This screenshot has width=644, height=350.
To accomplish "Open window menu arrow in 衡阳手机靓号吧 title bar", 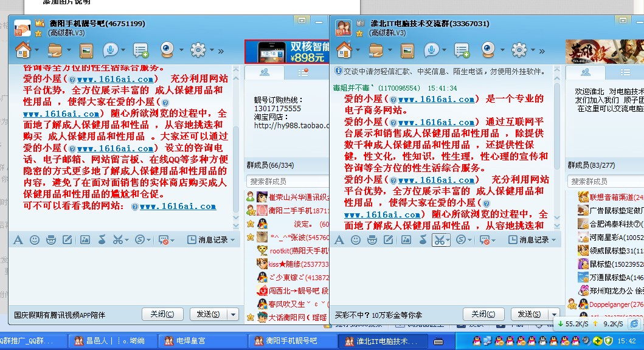I will 302,21.
